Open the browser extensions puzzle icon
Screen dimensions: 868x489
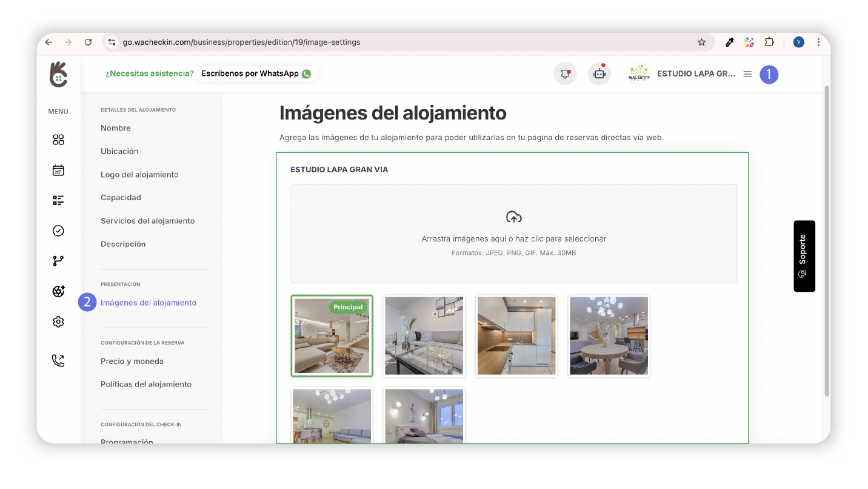pos(769,42)
